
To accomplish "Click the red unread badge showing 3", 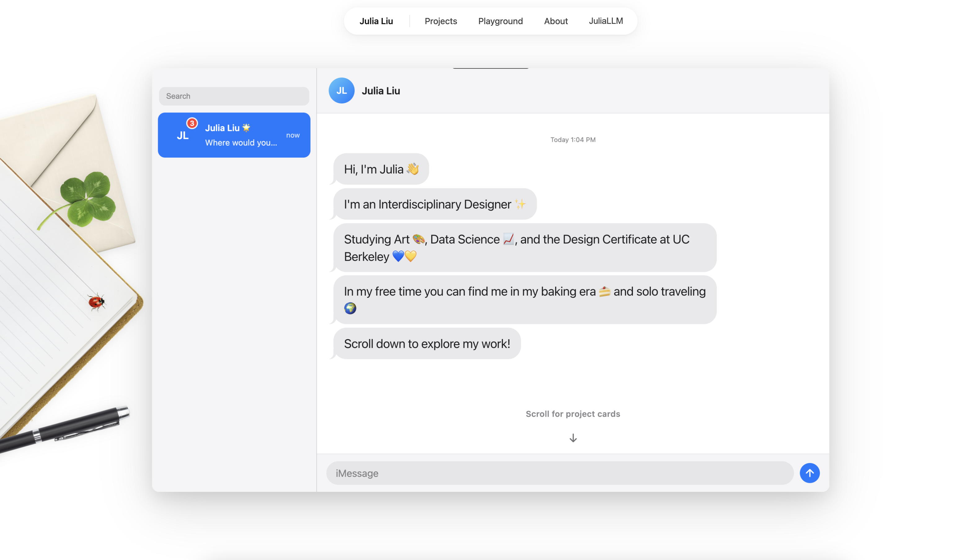I will point(192,123).
